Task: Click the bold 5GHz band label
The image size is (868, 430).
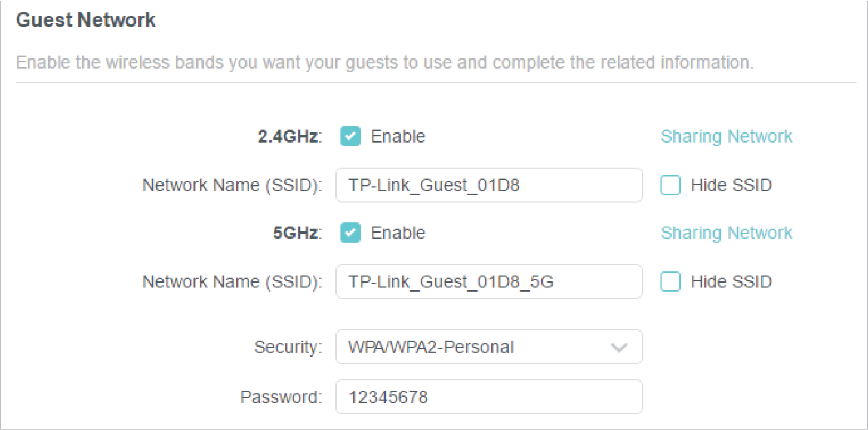Action: coord(296,233)
